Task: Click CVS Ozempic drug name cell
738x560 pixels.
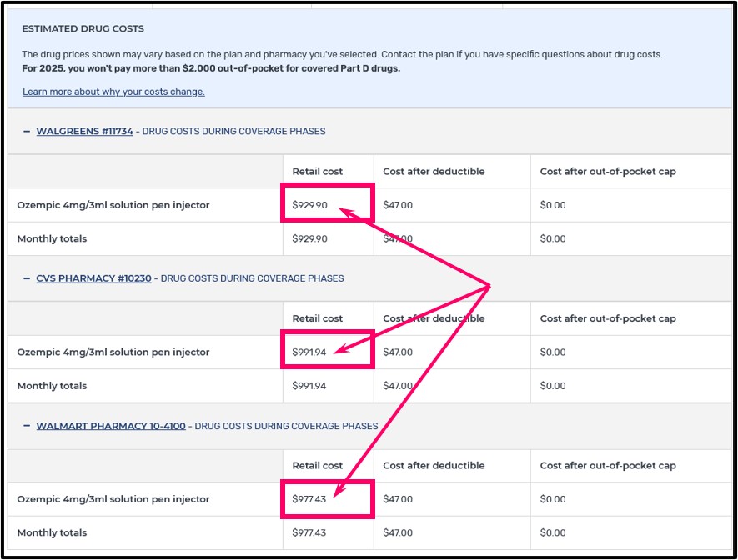Action: pos(113,352)
